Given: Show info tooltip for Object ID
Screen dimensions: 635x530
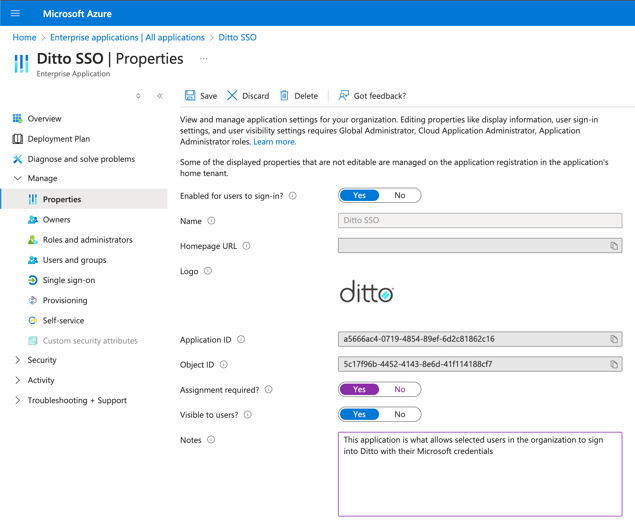Looking at the screenshot, I should coord(224,364).
